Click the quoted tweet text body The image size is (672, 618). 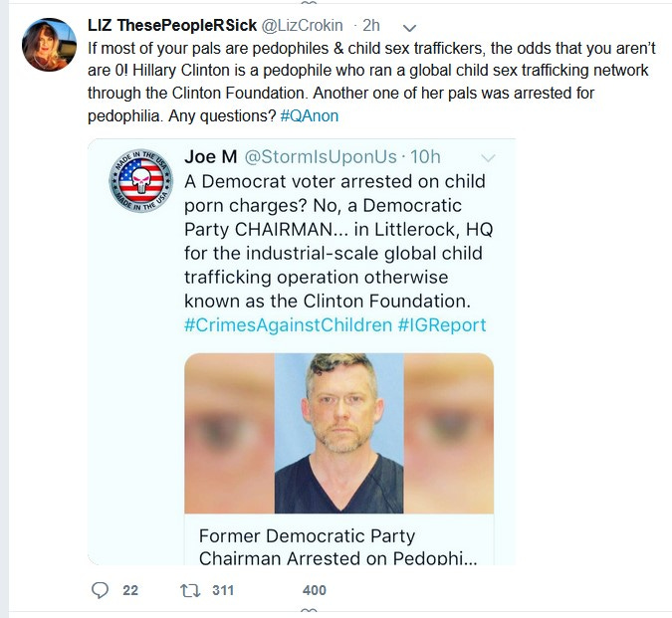337,241
